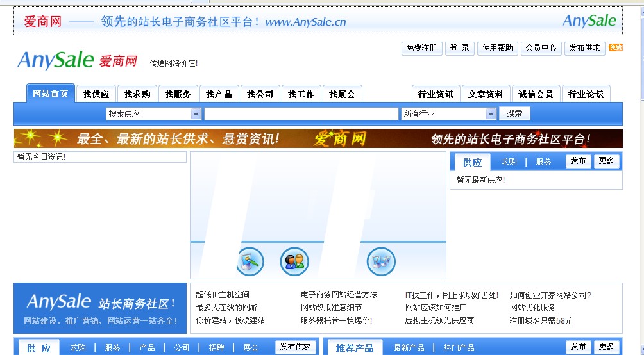This screenshot has width=644, height=355.
Task: Open link 电子商务网站经营方法
Action: (x=339, y=295)
